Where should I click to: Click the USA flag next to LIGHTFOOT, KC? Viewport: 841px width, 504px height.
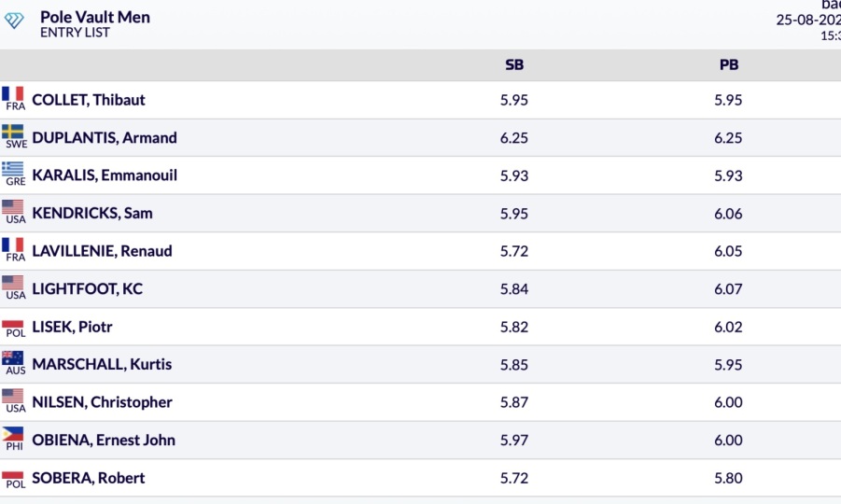(x=13, y=283)
